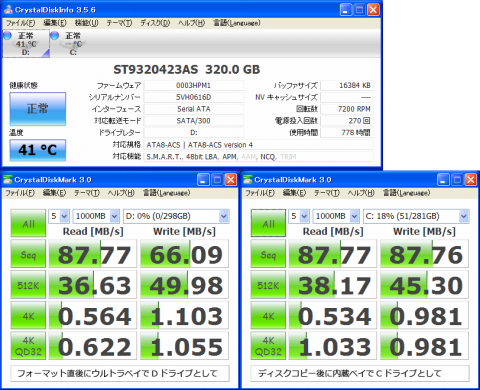Click right CrystalDiskMark title bar icon
The height and width of the screenshot is (390, 480).
pyautogui.click(x=248, y=180)
